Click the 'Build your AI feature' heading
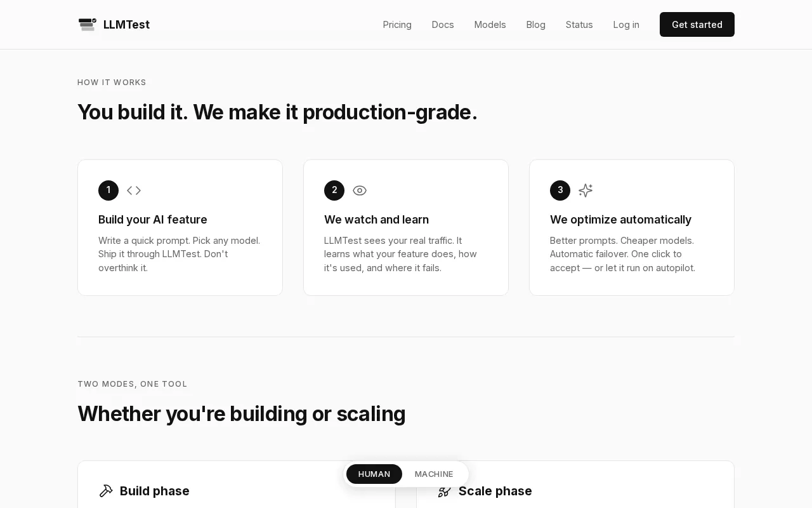812x508 pixels. 153,220
